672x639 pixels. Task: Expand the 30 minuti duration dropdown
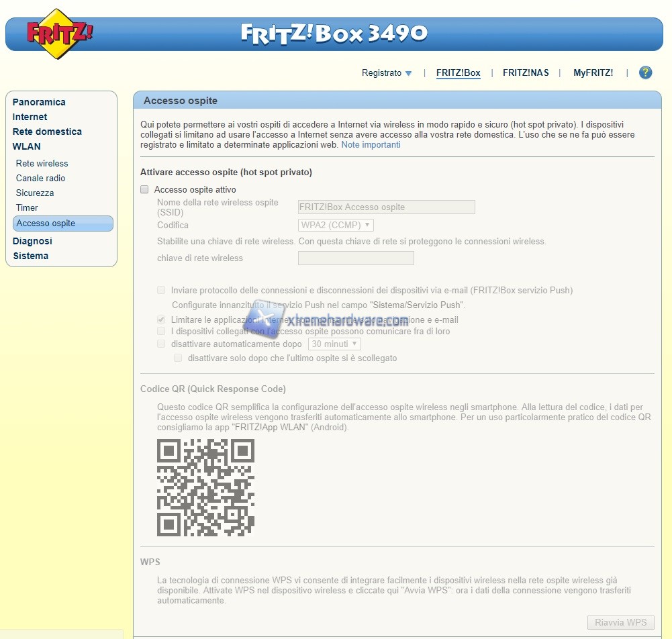tap(334, 344)
